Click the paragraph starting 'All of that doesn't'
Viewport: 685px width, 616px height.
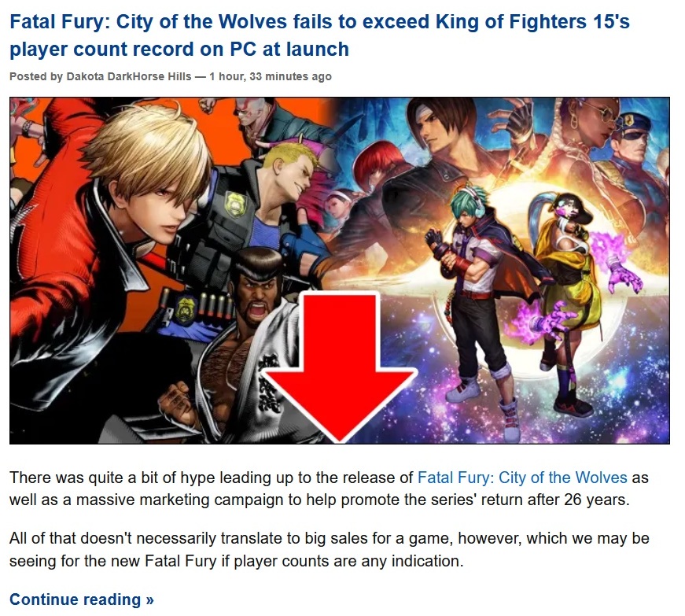click(330, 550)
